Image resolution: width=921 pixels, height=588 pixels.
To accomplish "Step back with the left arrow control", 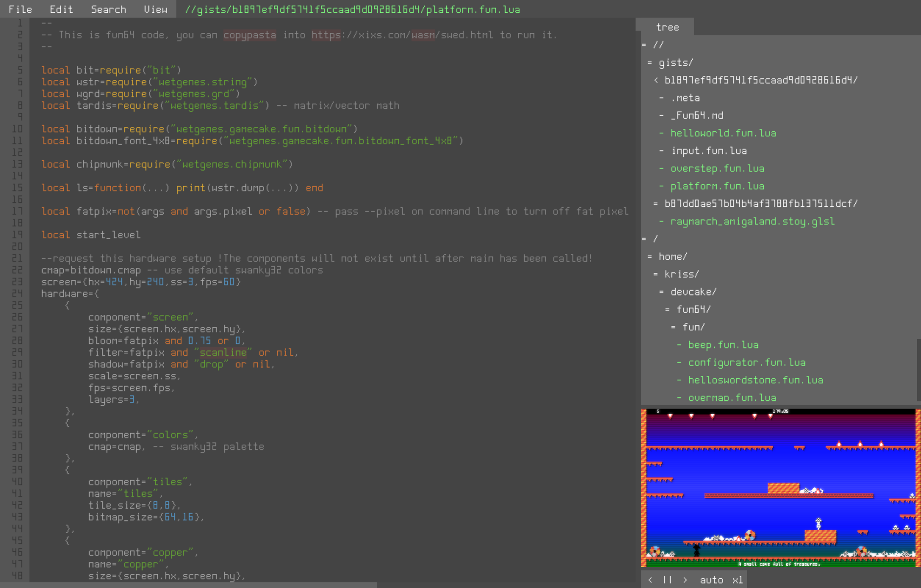I will (x=650, y=580).
